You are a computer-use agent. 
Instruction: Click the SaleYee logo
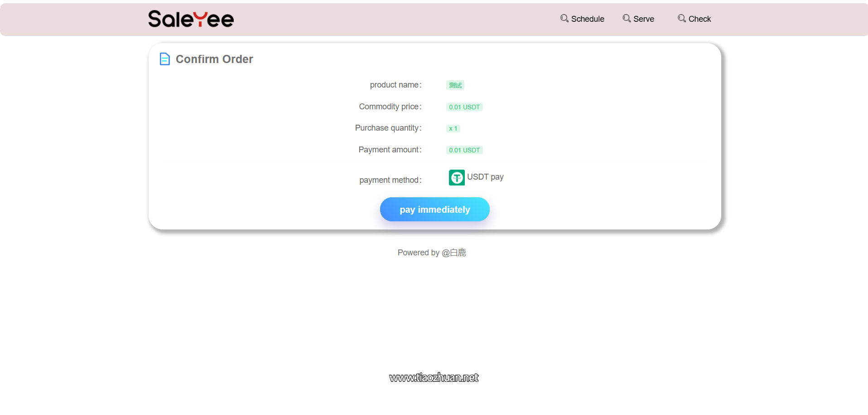click(x=191, y=19)
